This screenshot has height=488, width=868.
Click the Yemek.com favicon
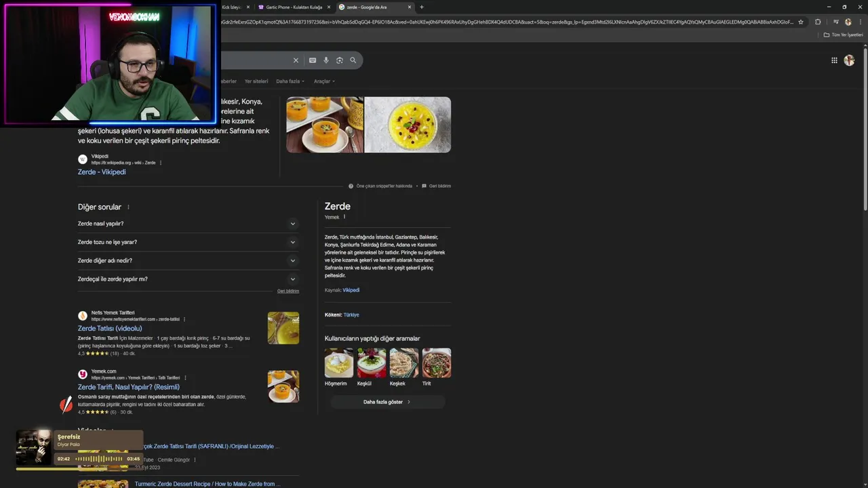tap(83, 374)
